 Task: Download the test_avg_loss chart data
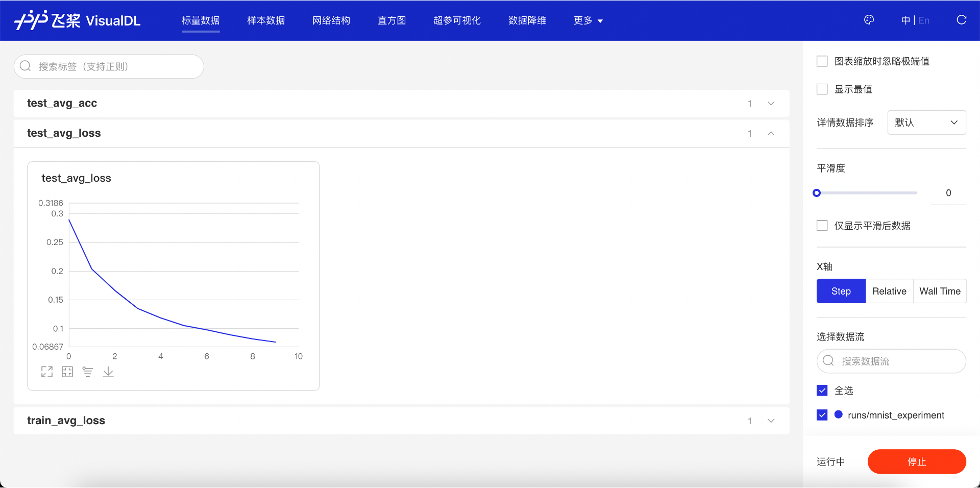108,372
